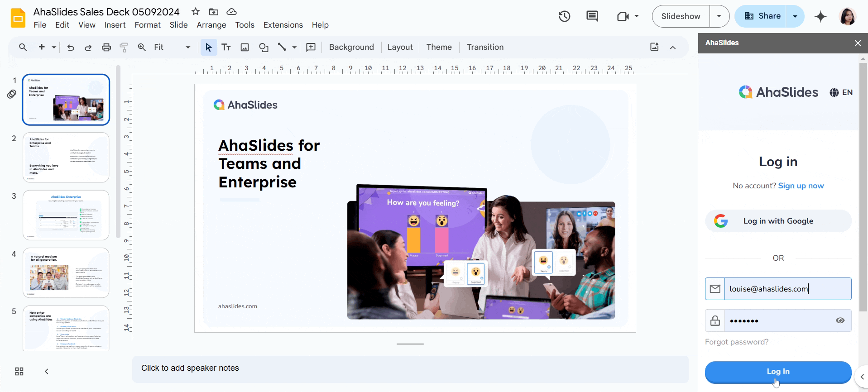Insert a Text box
Screen dimensions: 868x392
[226, 47]
